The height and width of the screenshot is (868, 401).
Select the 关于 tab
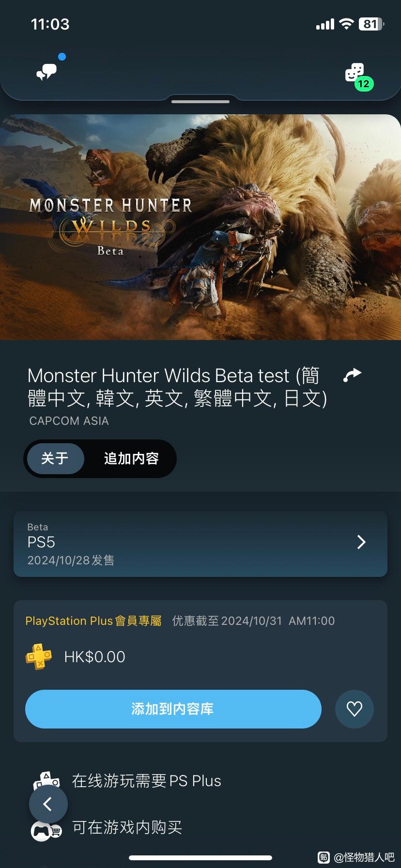(55, 458)
